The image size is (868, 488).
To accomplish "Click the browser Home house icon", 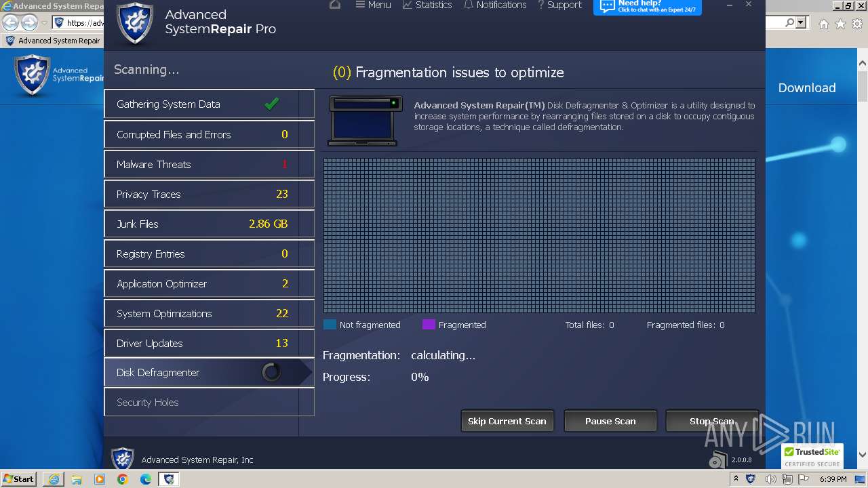I will pyautogui.click(x=823, y=24).
